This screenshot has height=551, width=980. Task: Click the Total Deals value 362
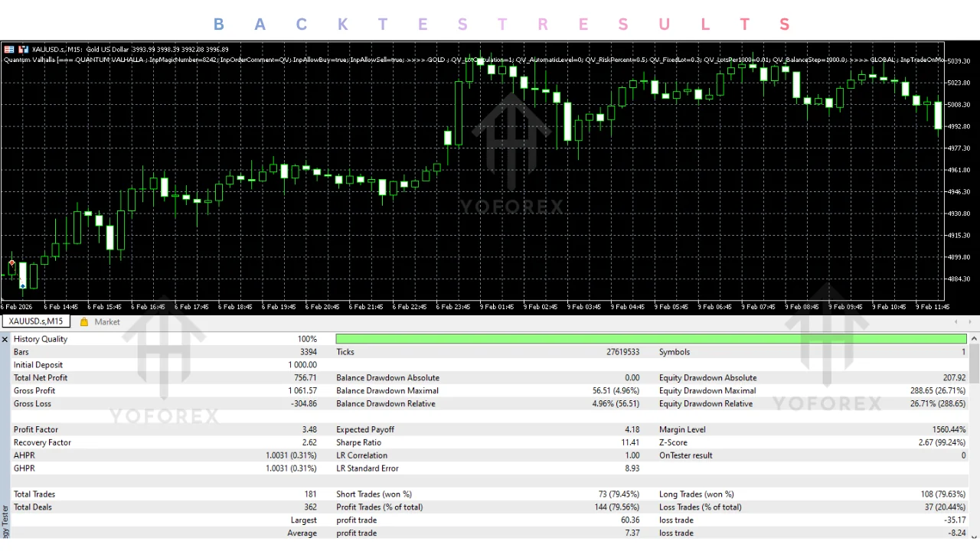[x=311, y=507]
